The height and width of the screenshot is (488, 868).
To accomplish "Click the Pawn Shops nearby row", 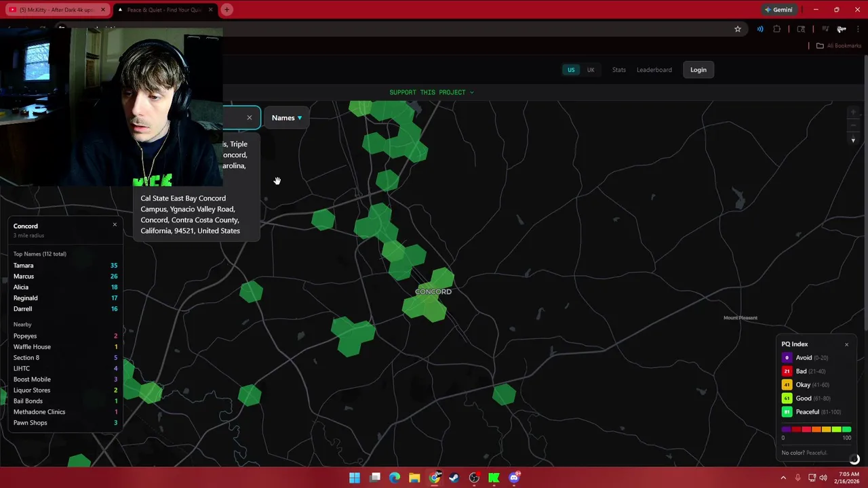I will [65, 423].
